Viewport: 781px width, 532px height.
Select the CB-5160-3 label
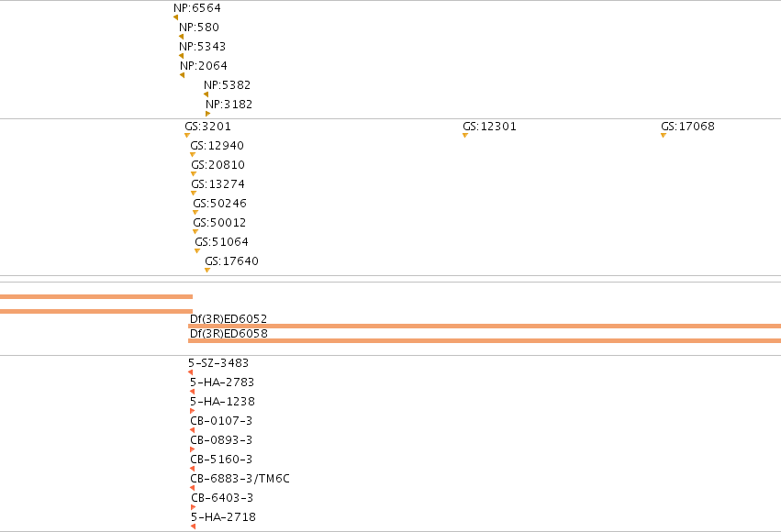(221, 460)
